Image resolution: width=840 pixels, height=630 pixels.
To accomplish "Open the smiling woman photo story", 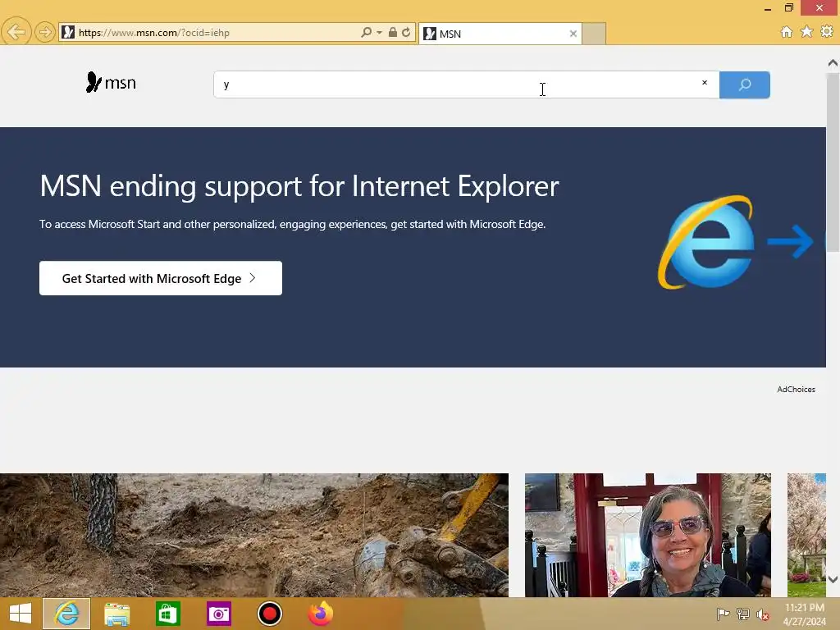I will click(x=648, y=535).
